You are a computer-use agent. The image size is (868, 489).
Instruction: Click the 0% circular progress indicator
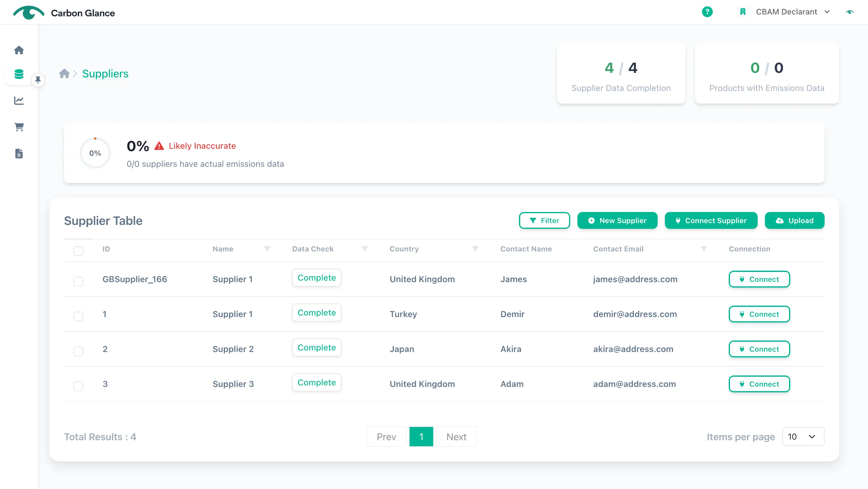pos(95,153)
